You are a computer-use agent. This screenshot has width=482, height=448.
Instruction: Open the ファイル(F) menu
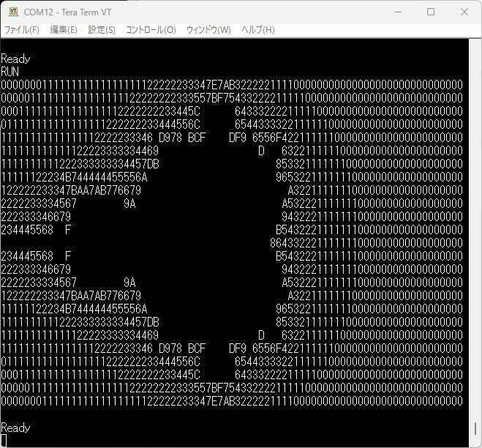pos(21,30)
